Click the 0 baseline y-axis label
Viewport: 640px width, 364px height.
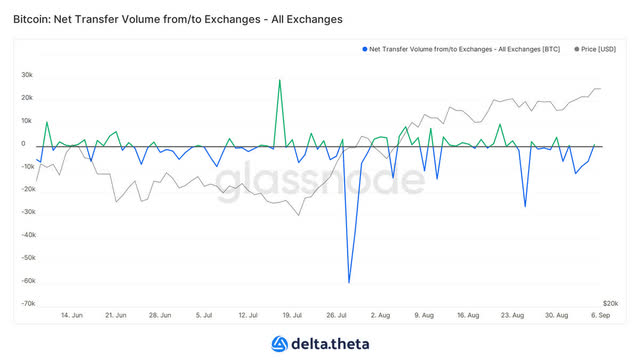coord(23,144)
